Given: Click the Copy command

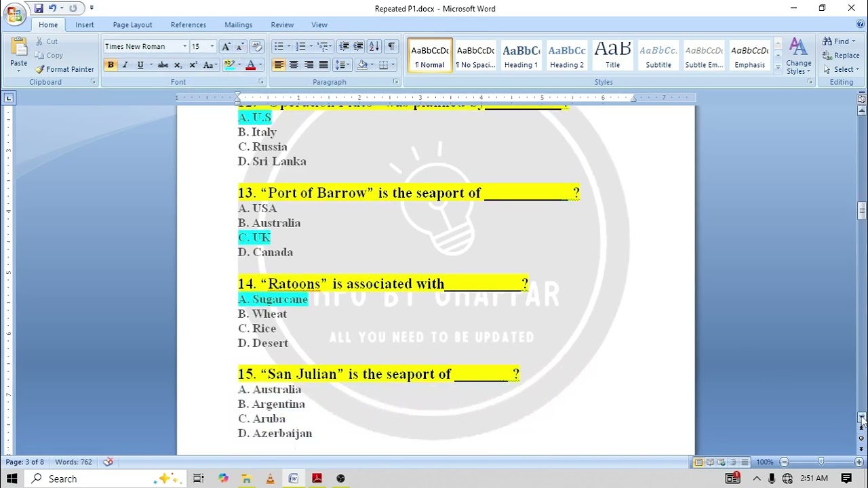Looking at the screenshot, I should coord(49,55).
